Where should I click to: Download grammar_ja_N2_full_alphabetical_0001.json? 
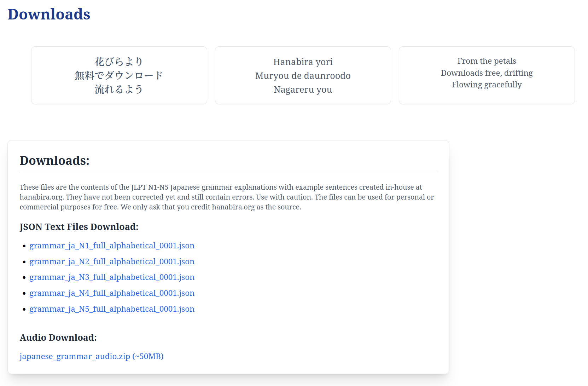click(112, 261)
